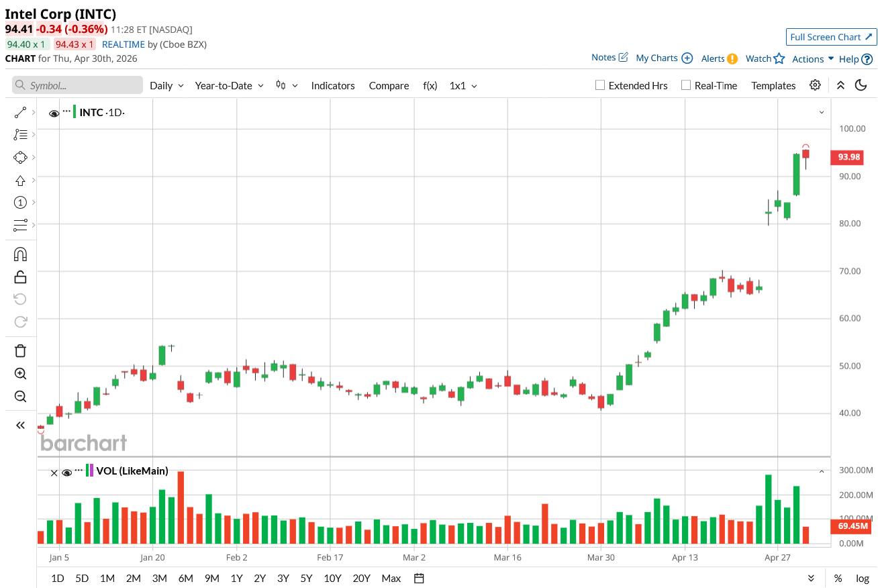Toggle percent scale on price axis
Image resolution: width=878 pixels, height=588 pixels.
838,578
